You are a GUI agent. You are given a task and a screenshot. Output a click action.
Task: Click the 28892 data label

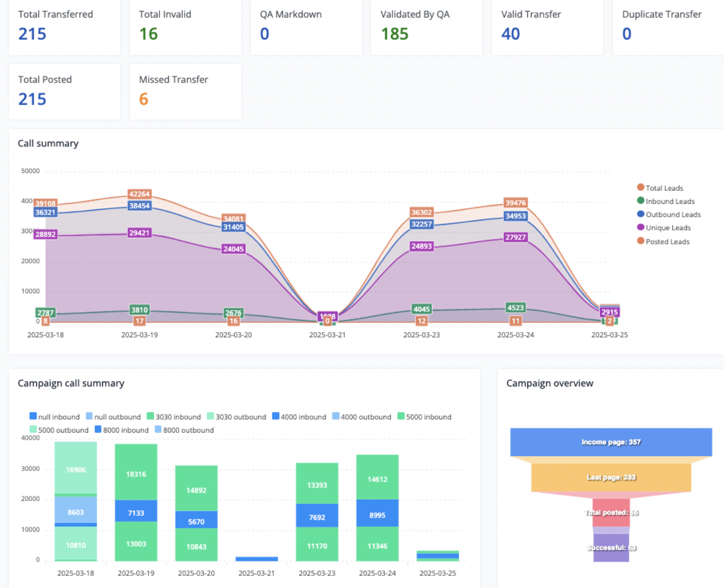click(x=45, y=234)
